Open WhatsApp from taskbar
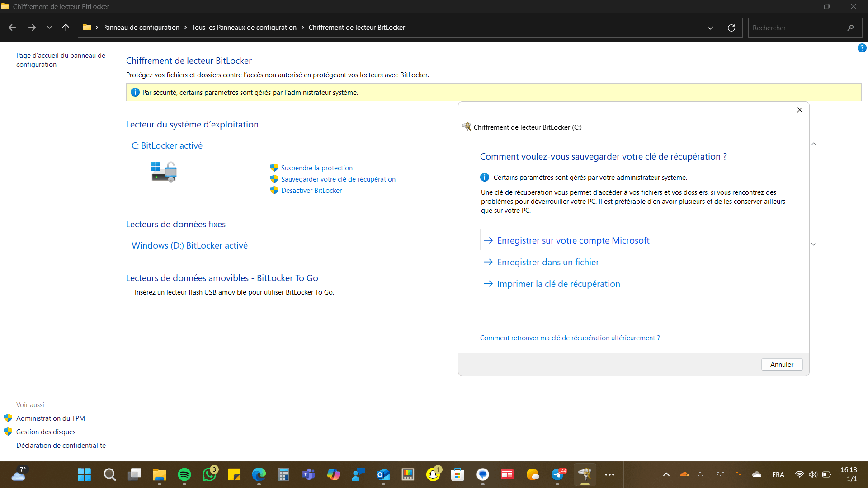This screenshot has width=868, height=488. [x=209, y=474]
